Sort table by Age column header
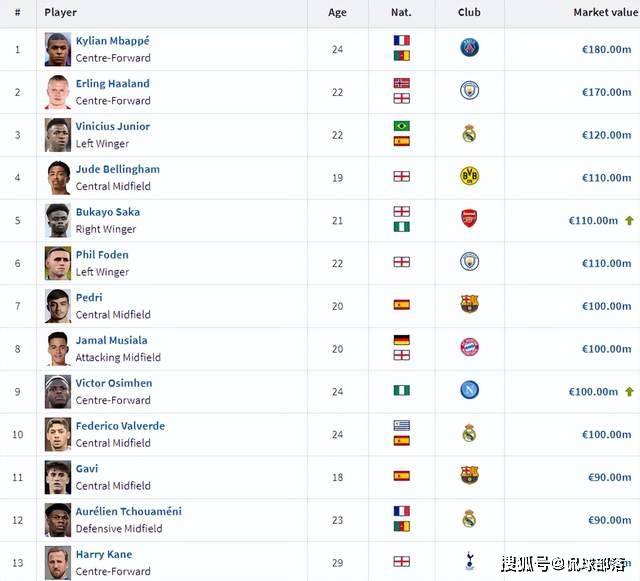Image resolution: width=640 pixels, height=581 pixels. (338, 12)
